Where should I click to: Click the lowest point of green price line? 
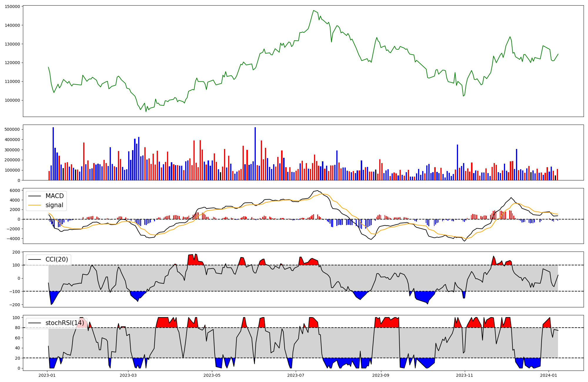click(x=146, y=111)
